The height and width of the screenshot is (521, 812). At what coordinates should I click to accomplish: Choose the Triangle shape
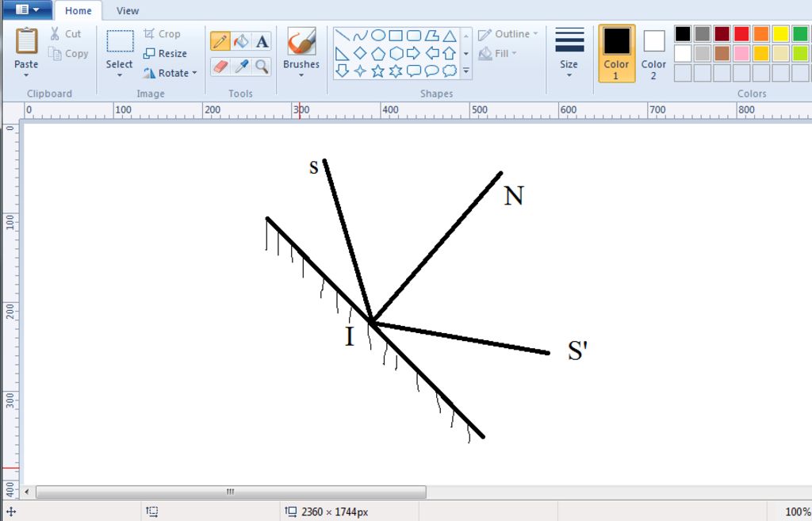point(450,36)
